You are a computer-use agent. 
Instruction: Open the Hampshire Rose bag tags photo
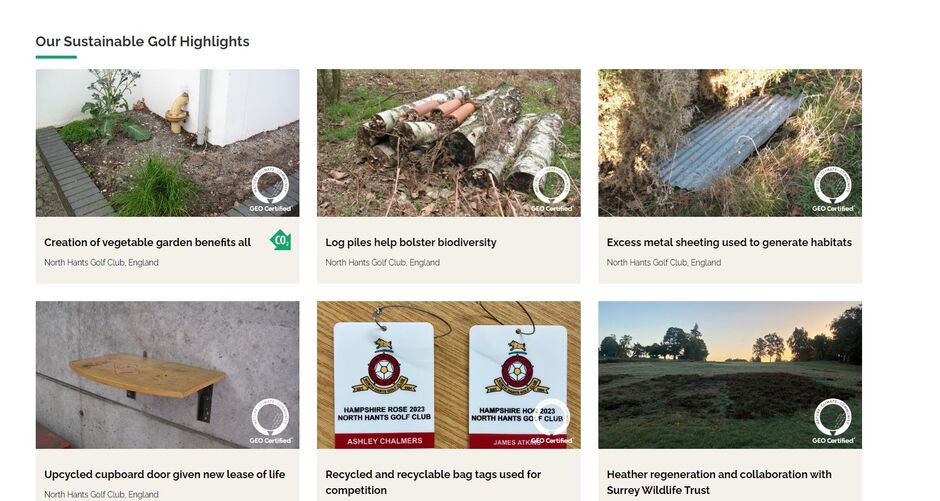pyautogui.click(x=448, y=375)
